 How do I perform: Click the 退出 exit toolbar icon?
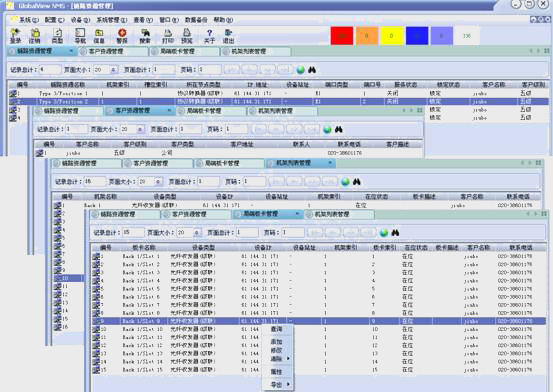pos(229,36)
